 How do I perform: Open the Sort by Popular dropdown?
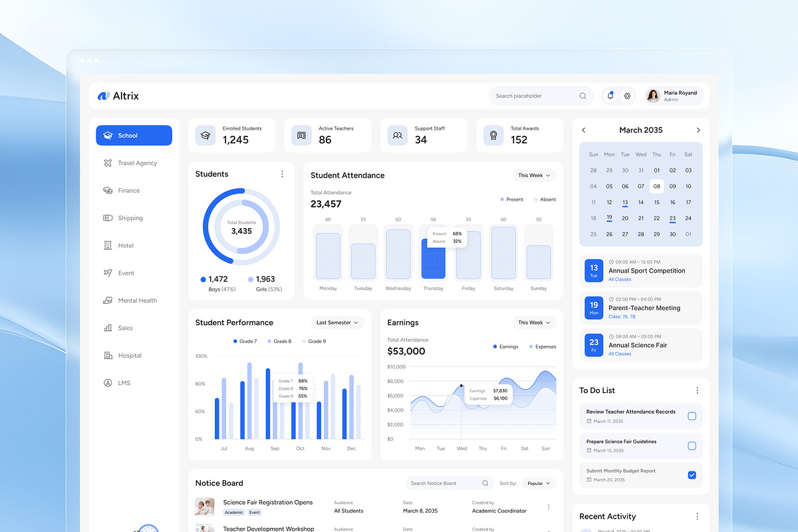pos(539,483)
